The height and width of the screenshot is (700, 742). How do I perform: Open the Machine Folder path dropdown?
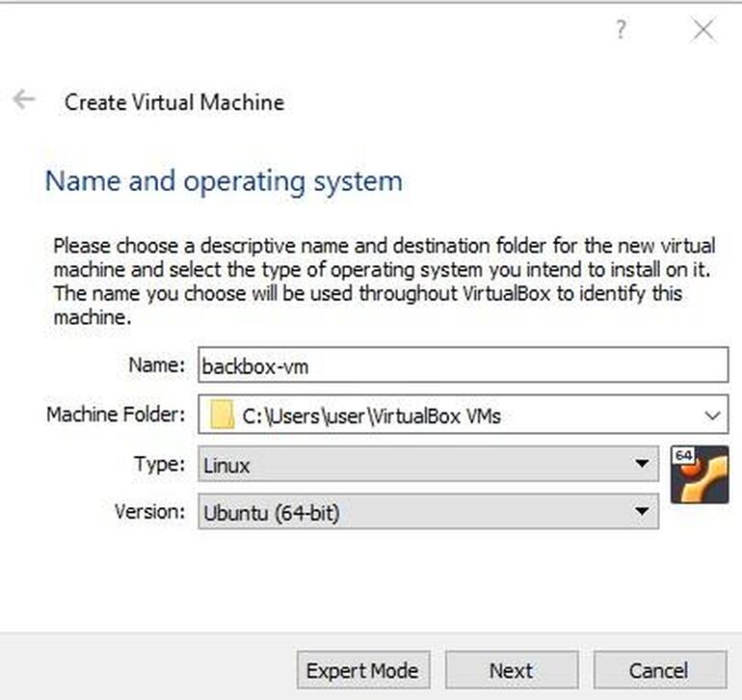pyautogui.click(x=712, y=416)
